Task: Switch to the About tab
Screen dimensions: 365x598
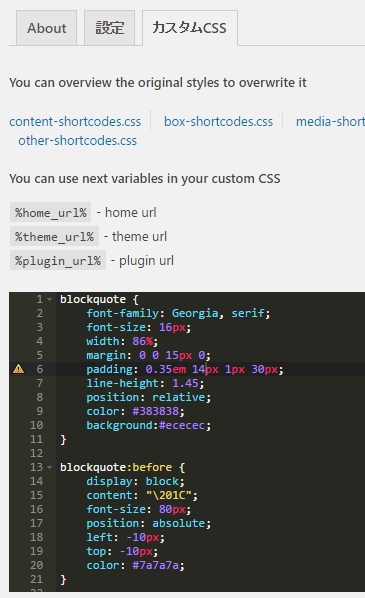Action: coord(47,28)
